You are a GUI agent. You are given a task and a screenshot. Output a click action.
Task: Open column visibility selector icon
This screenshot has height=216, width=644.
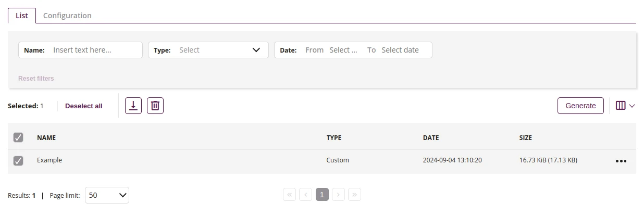(x=625, y=106)
